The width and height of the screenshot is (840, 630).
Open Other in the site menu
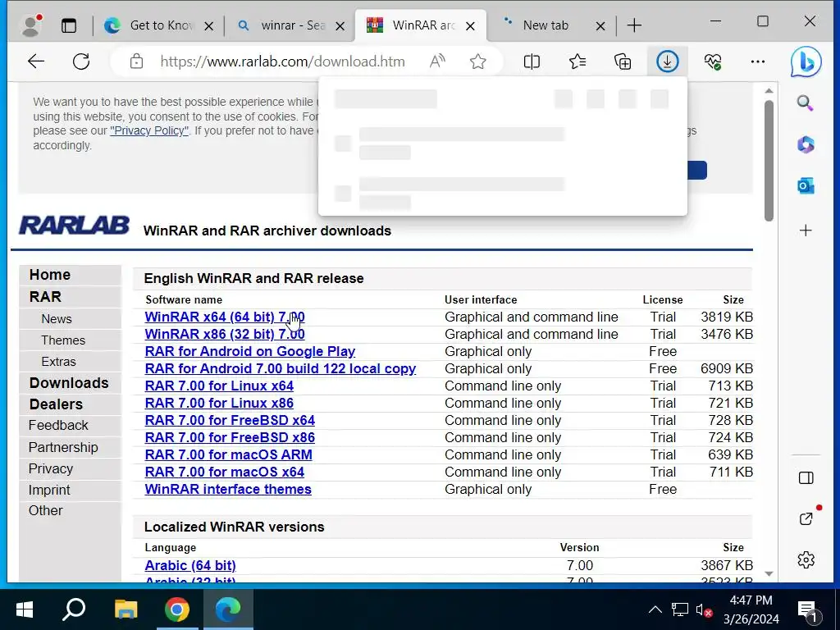pyautogui.click(x=46, y=510)
